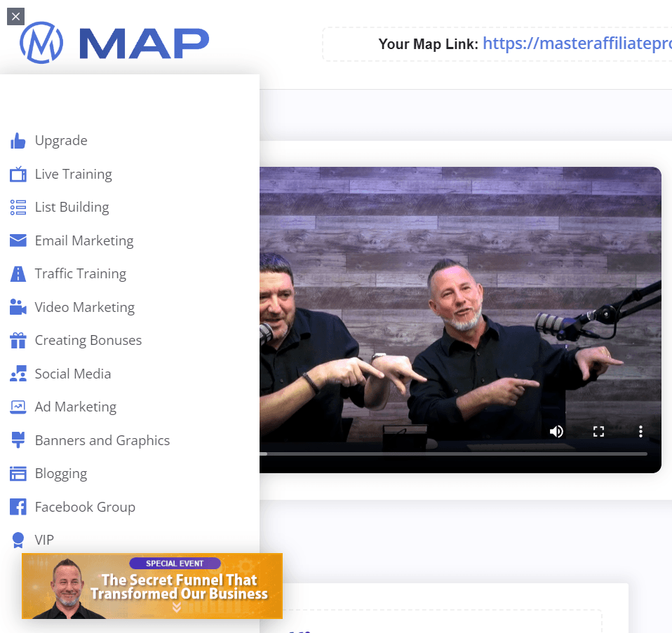
Task: Select the Ad Marketing chart icon
Action: [18, 407]
